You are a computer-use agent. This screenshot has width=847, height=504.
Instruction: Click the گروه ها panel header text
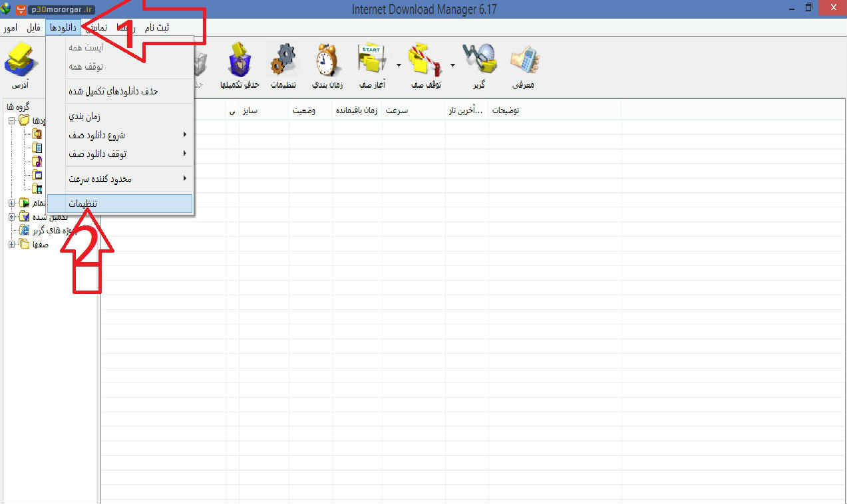tap(17, 106)
